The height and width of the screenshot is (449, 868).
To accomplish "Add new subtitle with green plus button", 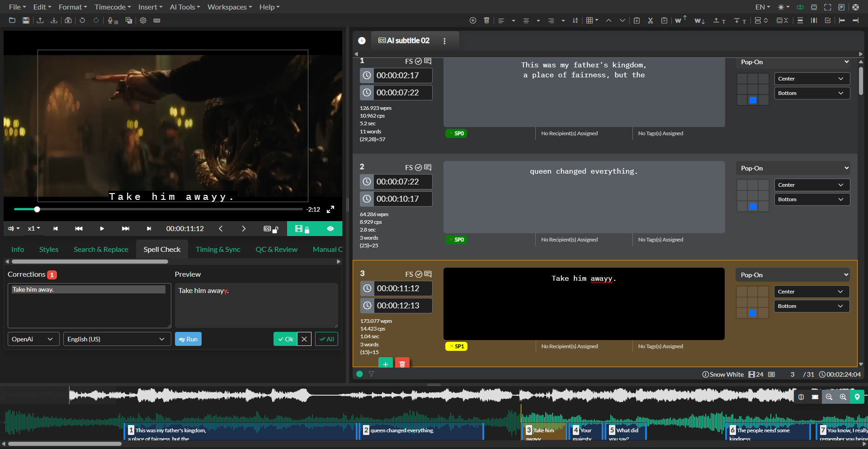I will tap(385, 364).
